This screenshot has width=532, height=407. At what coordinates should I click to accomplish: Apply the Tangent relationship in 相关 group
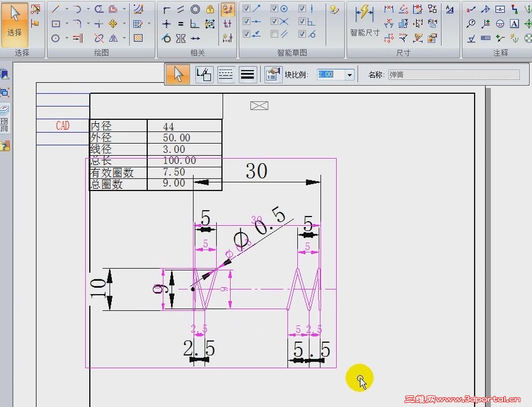click(166, 38)
